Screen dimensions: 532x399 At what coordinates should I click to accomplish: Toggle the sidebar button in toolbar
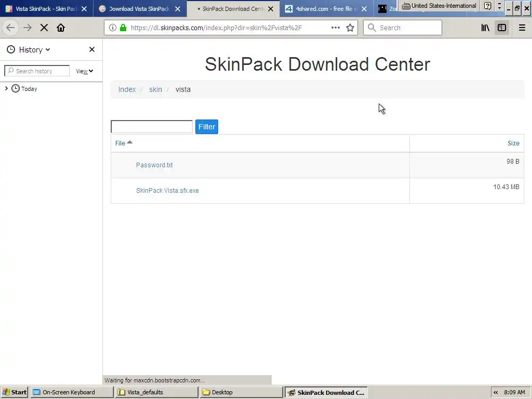coord(502,28)
